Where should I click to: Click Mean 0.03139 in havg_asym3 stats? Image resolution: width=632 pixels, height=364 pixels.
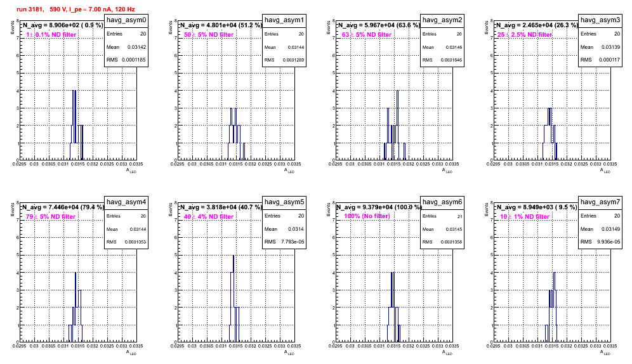click(600, 47)
